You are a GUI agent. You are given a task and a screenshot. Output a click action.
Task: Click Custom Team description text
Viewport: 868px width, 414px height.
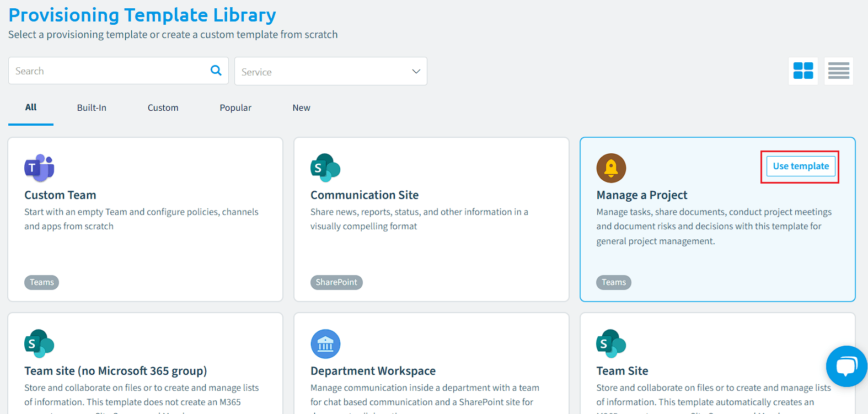pyautogui.click(x=141, y=219)
